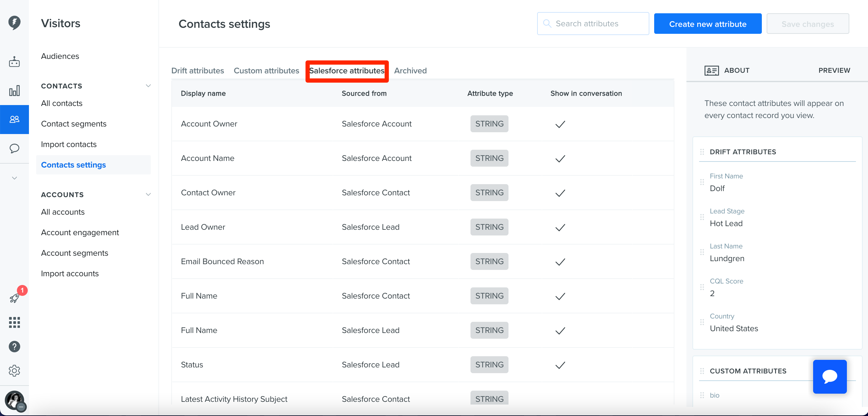Select the Salesforce attributes tab
The width and height of the screenshot is (868, 416).
click(x=347, y=71)
